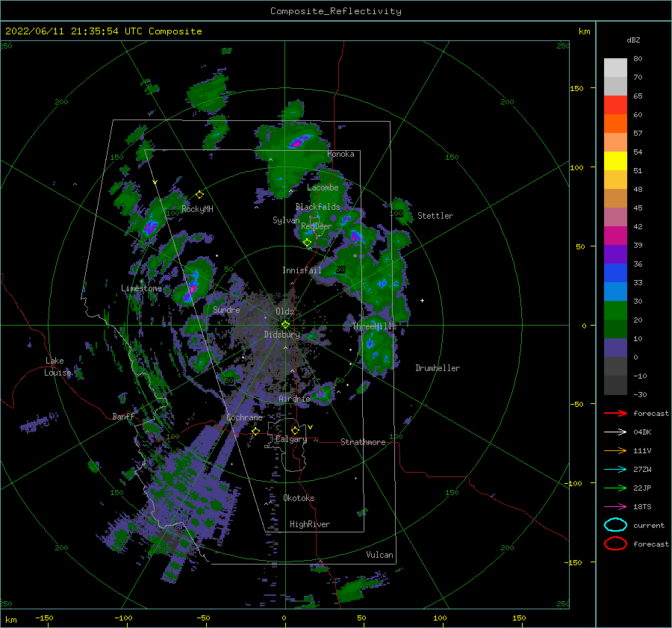Click the Calgary city label
Screen dimensions: 672x628
point(291,439)
